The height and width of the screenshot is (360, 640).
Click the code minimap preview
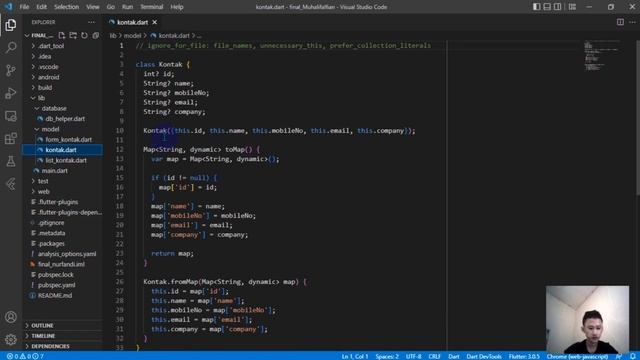click(x=601, y=56)
